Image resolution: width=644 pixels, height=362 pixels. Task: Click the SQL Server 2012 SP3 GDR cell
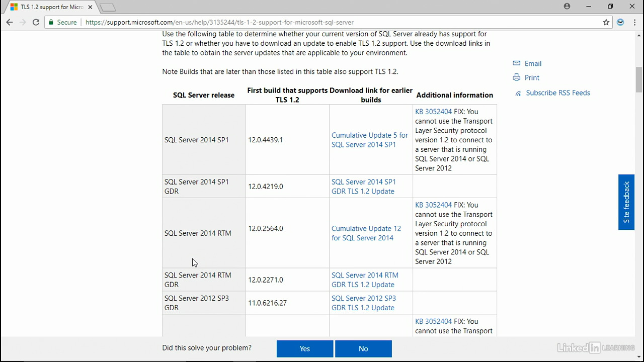204,303
